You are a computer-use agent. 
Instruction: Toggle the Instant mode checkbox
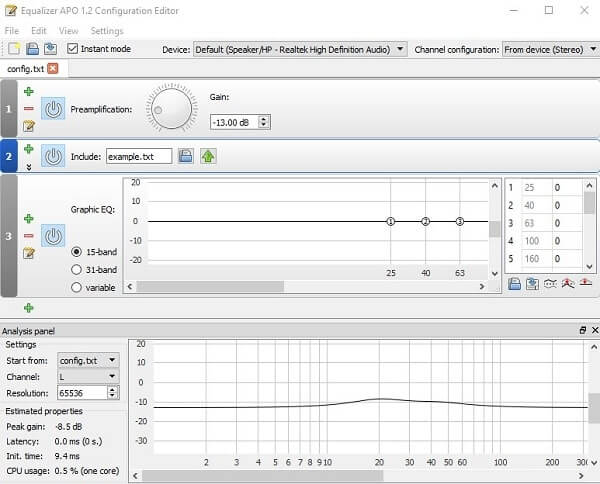click(x=72, y=49)
